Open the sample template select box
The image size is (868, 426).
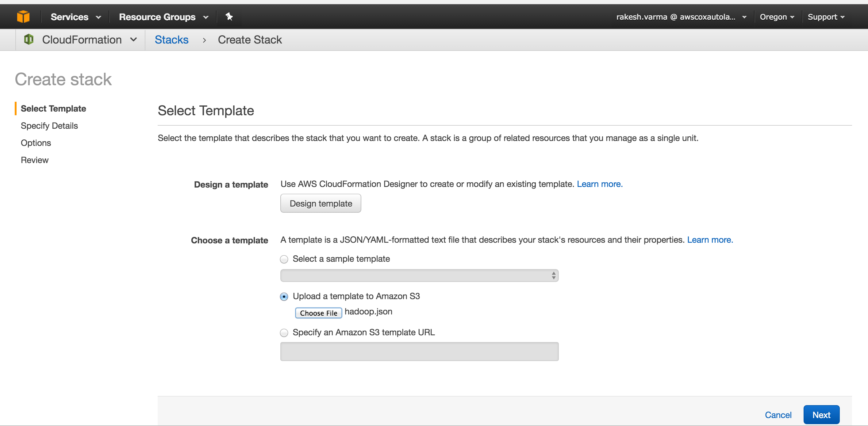coord(419,276)
